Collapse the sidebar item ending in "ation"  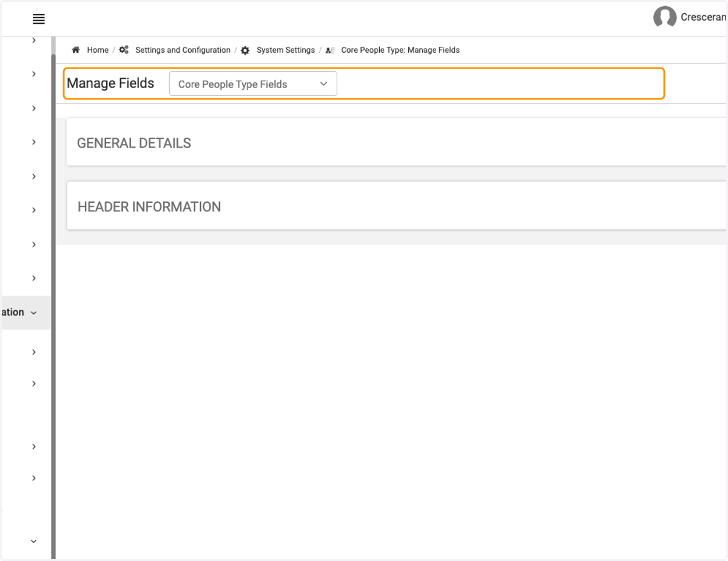point(25,312)
